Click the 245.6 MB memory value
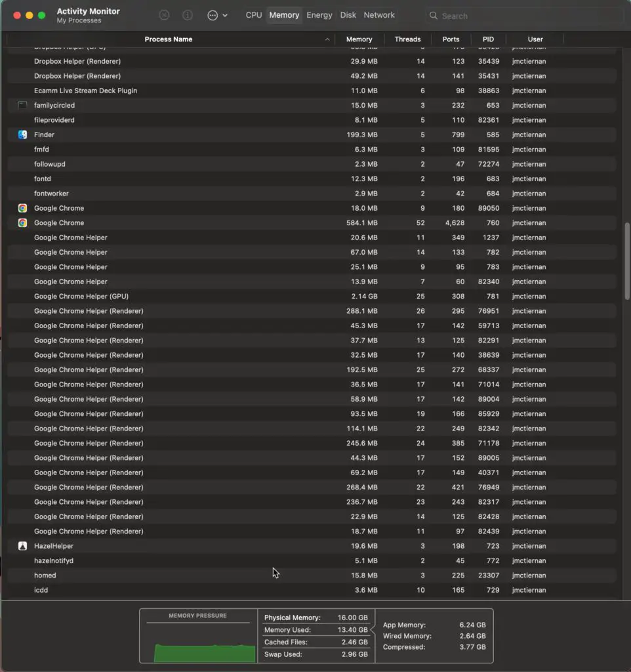Image resolution: width=631 pixels, height=672 pixels. (362, 443)
